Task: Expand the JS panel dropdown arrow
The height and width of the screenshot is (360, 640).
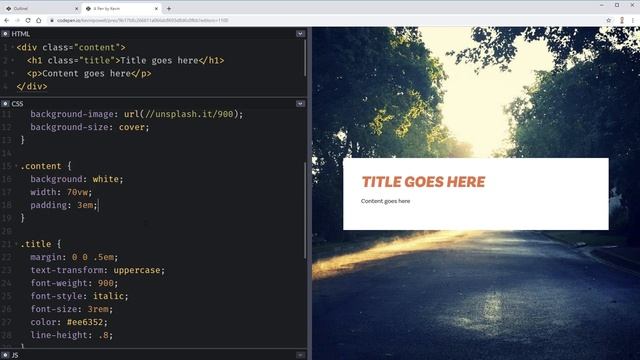Action: click(300, 355)
